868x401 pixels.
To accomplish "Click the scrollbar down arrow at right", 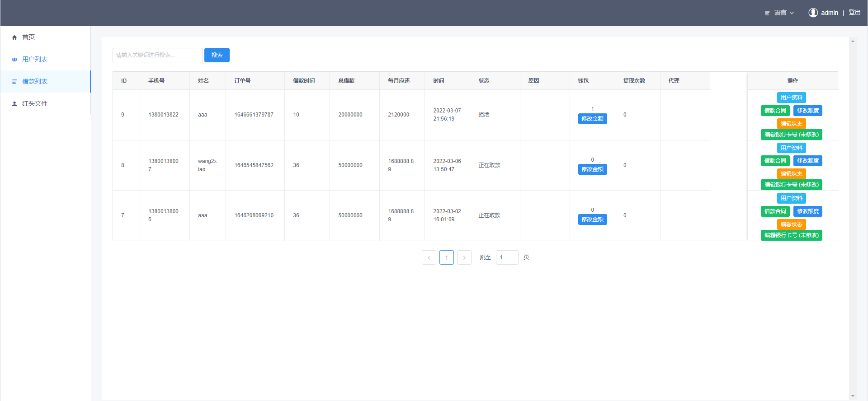I will pyautogui.click(x=853, y=396).
